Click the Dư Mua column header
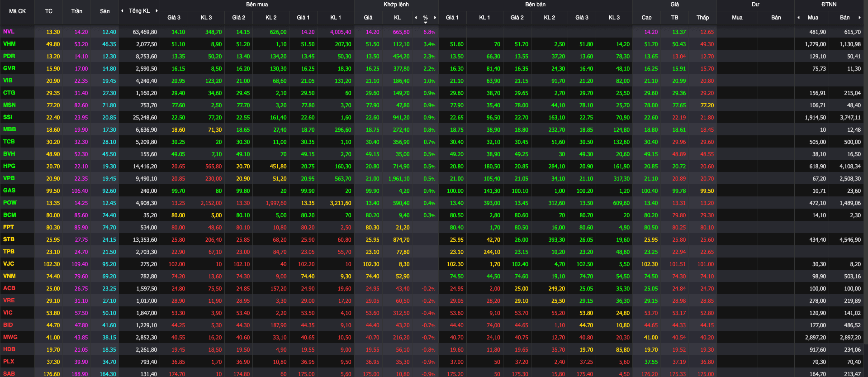The image size is (868, 377). click(737, 18)
